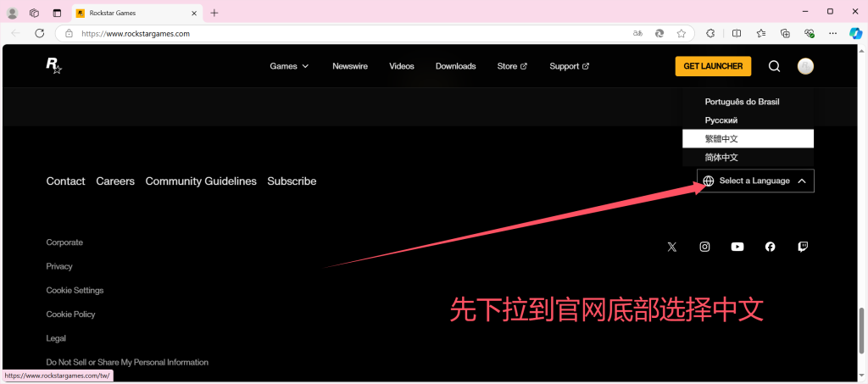Open the Downloads page
Image resolution: width=868 pixels, height=384 pixels.
(455, 66)
